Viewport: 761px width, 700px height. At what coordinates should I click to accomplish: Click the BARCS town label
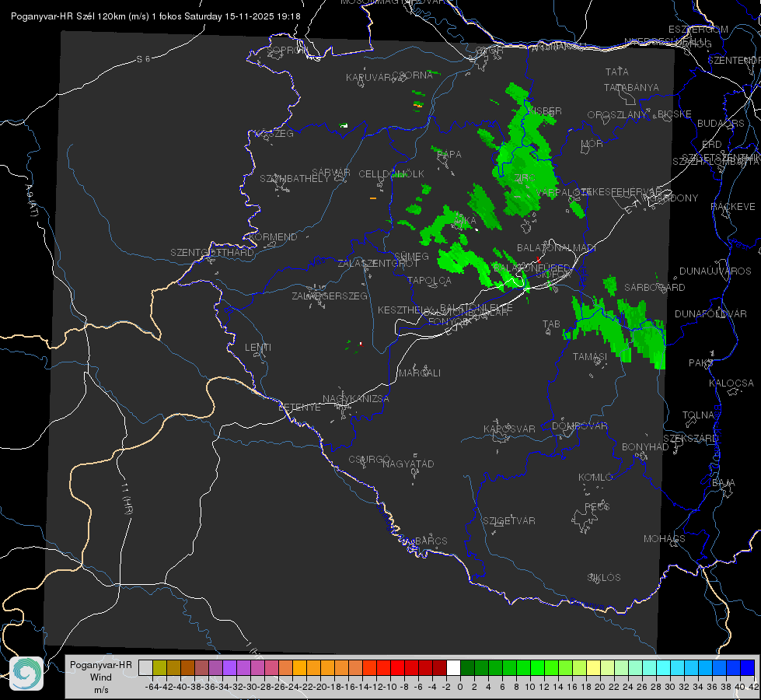[431, 541]
